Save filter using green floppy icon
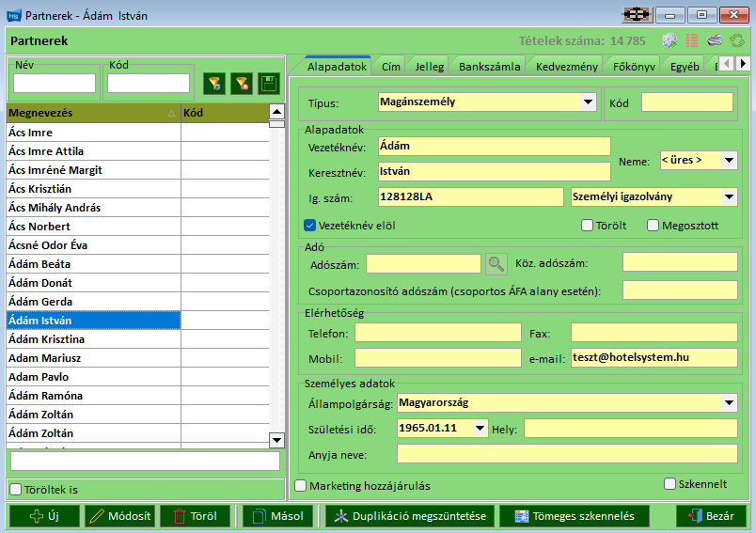Image resolution: width=756 pixels, height=533 pixels. 269,84
